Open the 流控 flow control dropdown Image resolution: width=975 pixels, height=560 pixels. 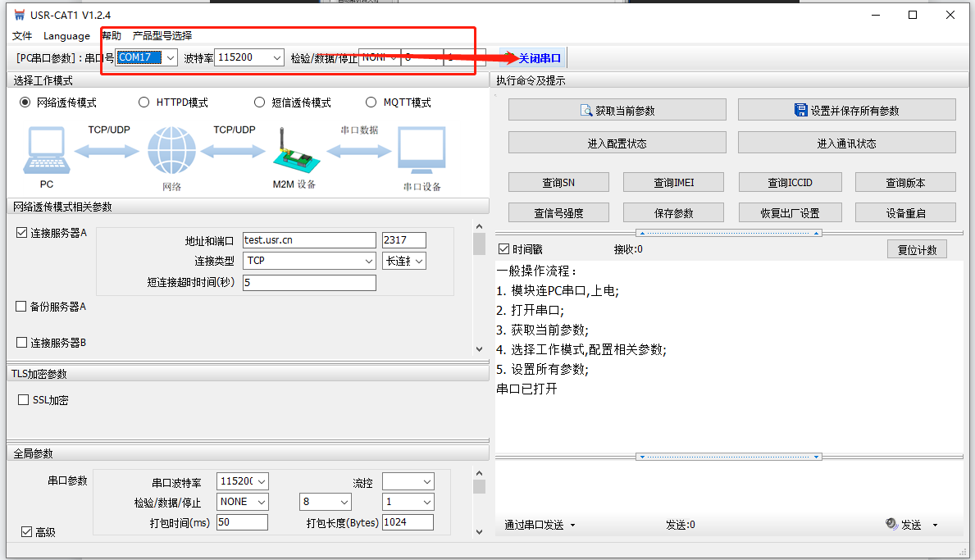427,481
